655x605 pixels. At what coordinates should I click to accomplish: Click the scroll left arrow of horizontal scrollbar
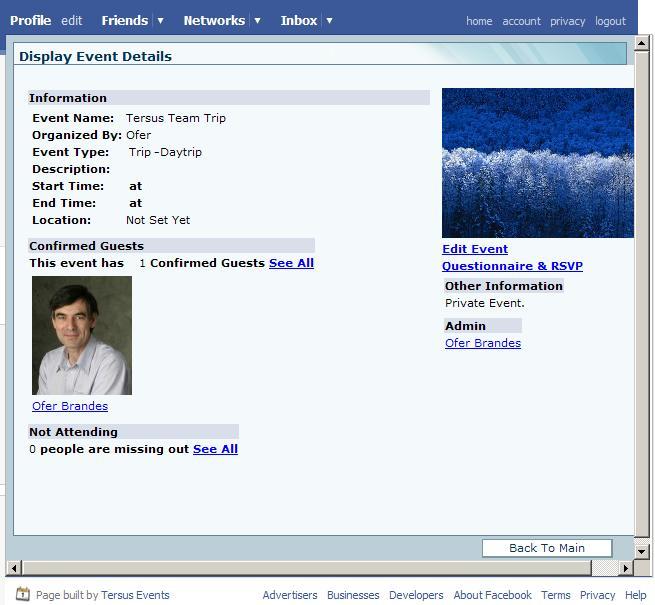pos(13,568)
